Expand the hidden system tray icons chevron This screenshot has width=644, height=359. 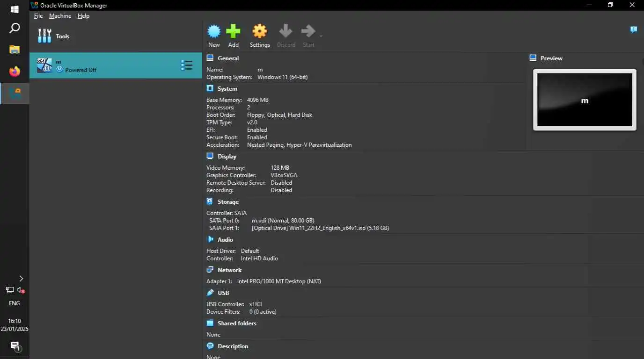[x=21, y=279]
